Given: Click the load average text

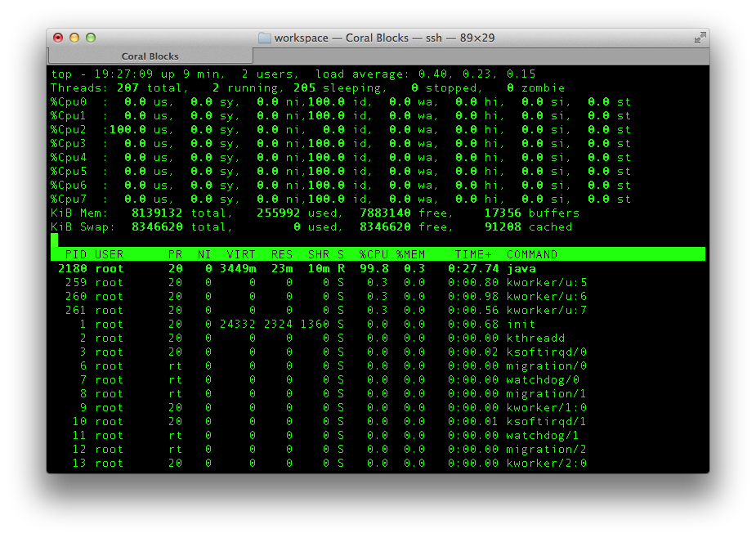Looking at the screenshot, I should [x=425, y=74].
